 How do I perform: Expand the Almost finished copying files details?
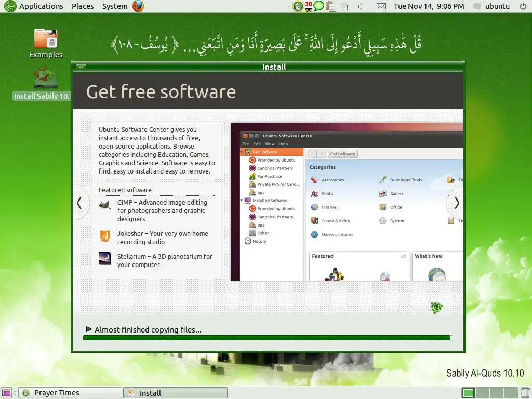click(x=89, y=329)
